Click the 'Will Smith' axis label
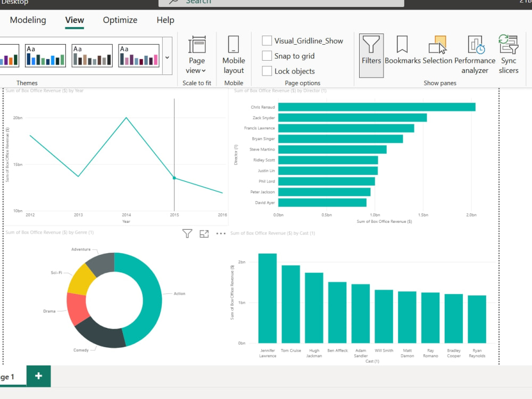Image resolution: width=532 pixels, height=399 pixels. [x=384, y=351]
